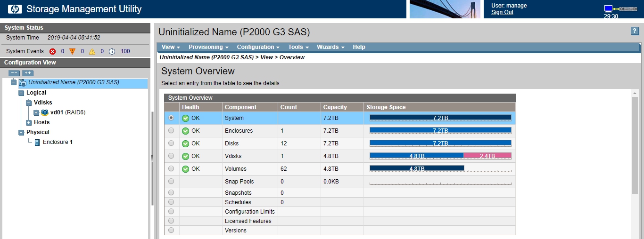Viewport: 644px width, 239px height.
Task: Open the Tools menu
Action: (x=298, y=47)
